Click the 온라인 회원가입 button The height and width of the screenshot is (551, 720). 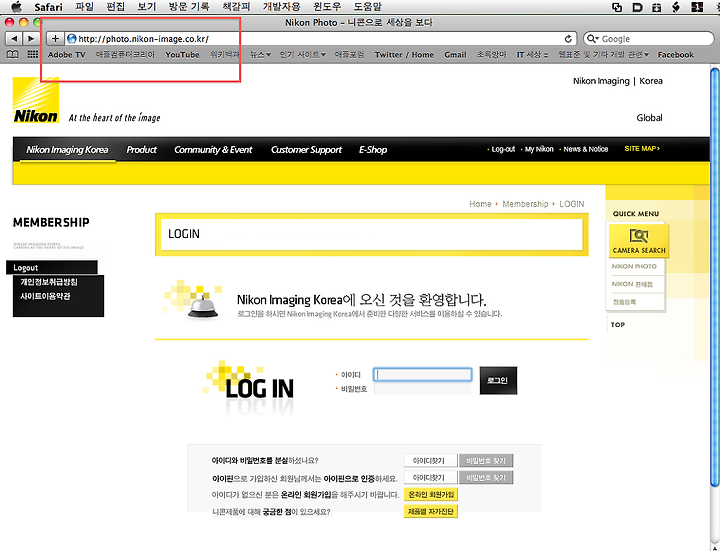[431, 495]
